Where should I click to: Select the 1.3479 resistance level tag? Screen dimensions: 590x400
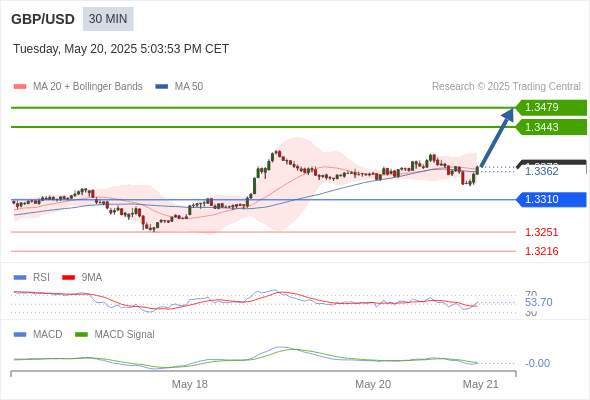(551, 108)
